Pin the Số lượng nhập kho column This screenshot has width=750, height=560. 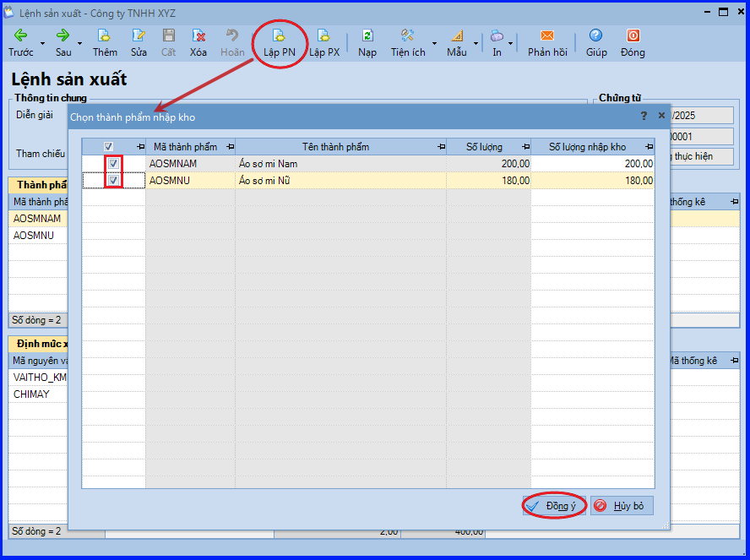pos(649,147)
